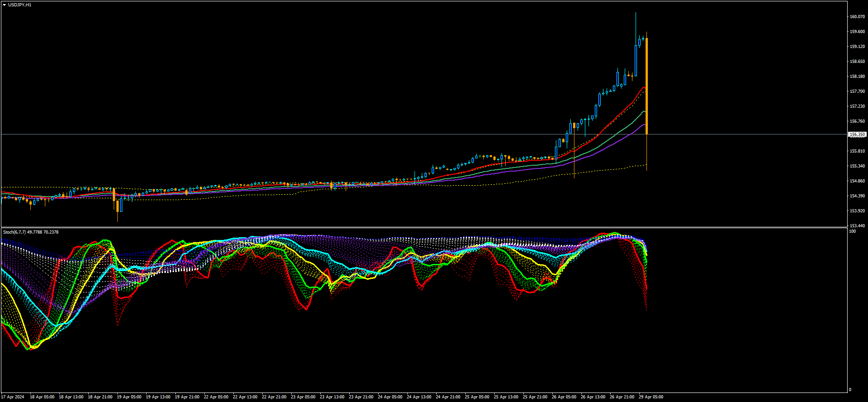The image size is (868, 402).
Task: Click the large orange bearish candle
Action: click(x=646, y=86)
